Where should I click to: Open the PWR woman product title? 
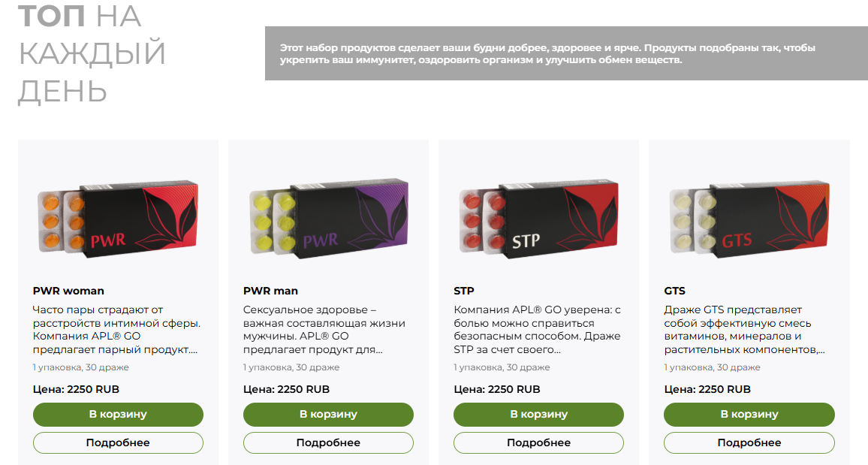point(68,291)
